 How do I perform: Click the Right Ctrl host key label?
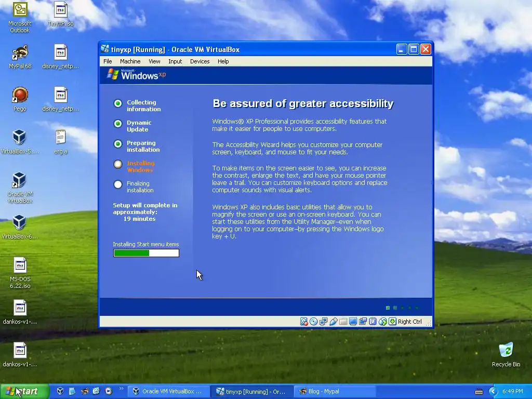pos(409,322)
